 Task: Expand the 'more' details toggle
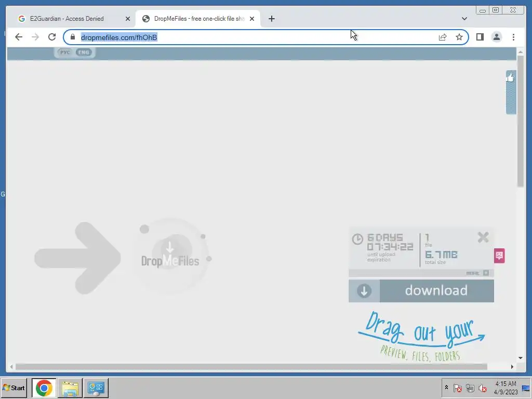(478, 273)
